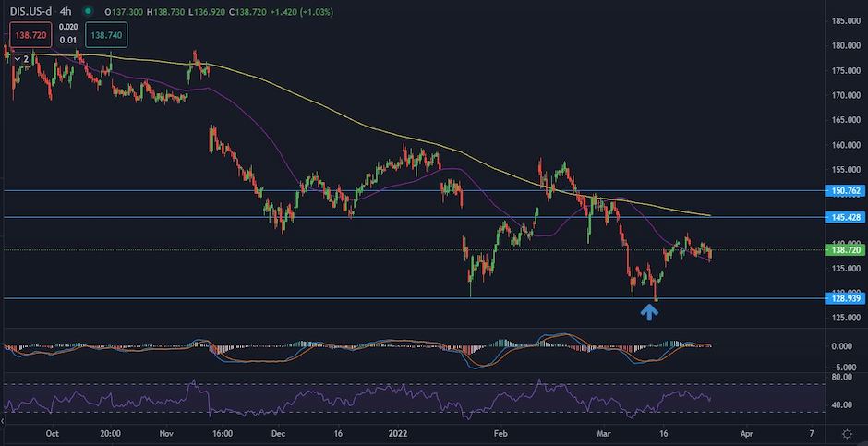This screenshot has height=446, width=868.
Task: Click the 160.000 price axis label
Action: point(845,145)
